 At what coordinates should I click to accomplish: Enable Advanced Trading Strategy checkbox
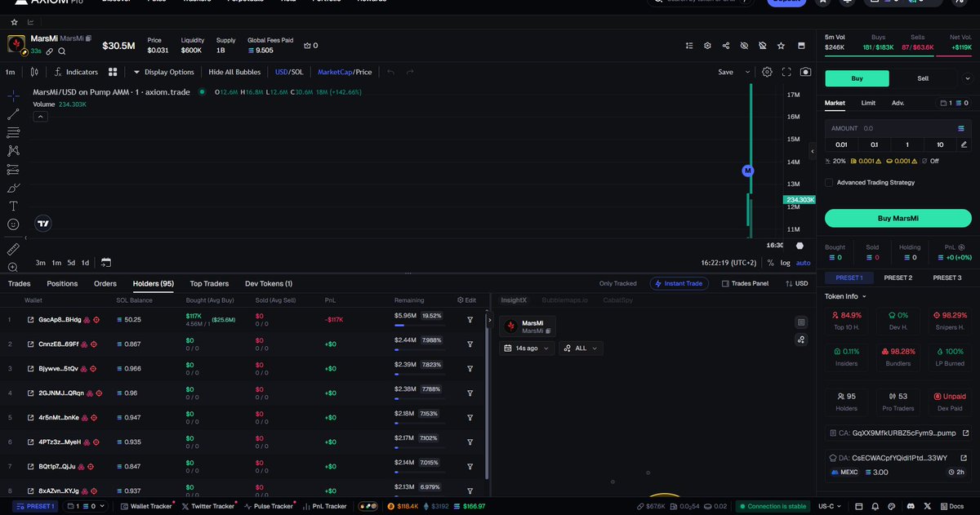829,183
